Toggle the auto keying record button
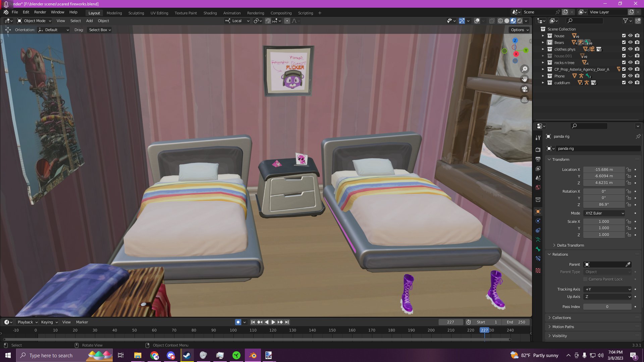Viewport: 644px width, 362px height. click(x=238, y=322)
